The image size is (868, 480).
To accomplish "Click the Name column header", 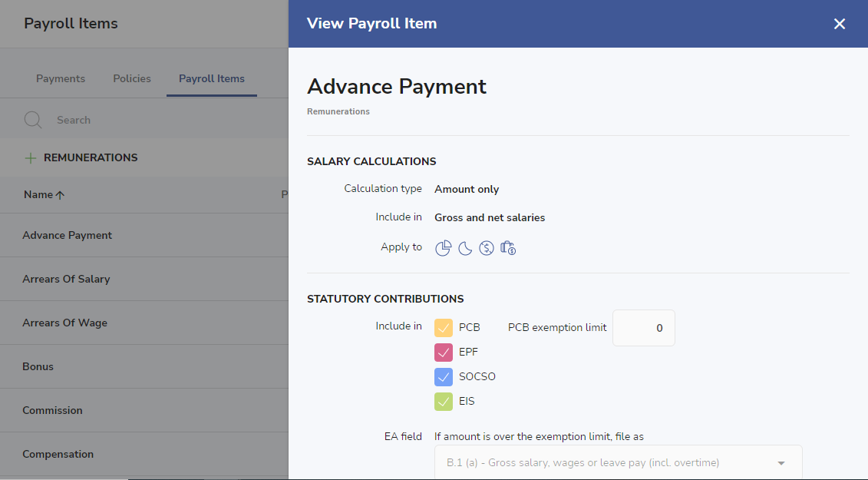I will tap(38, 194).
